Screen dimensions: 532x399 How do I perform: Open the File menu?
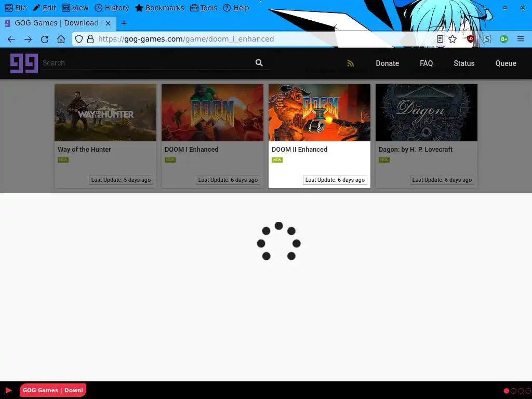click(16, 8)
